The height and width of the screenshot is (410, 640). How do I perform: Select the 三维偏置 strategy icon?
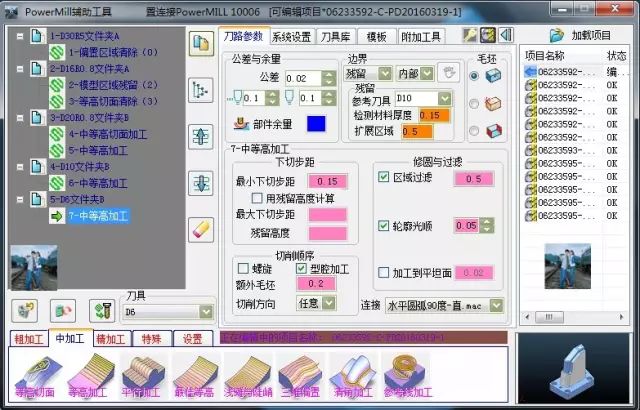tap(300, 376)
